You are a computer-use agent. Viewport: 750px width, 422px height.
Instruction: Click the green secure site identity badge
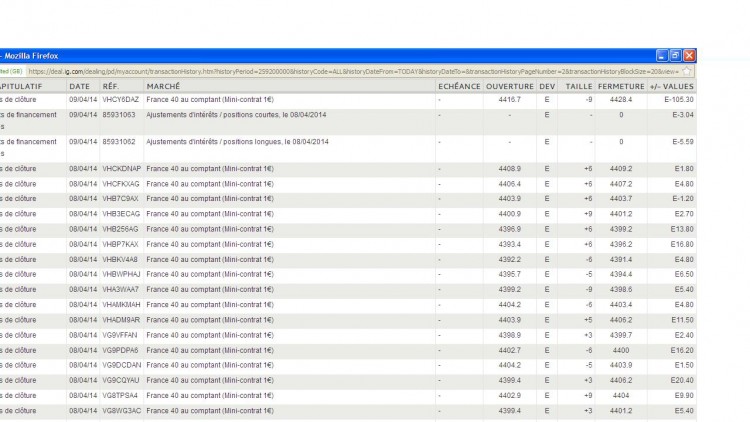tap(11, 71)
